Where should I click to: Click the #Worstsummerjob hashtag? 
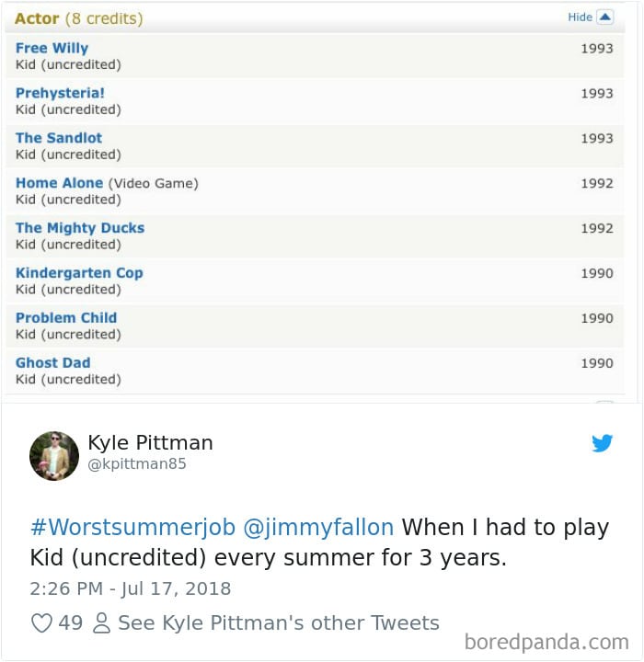click(132, 528)
